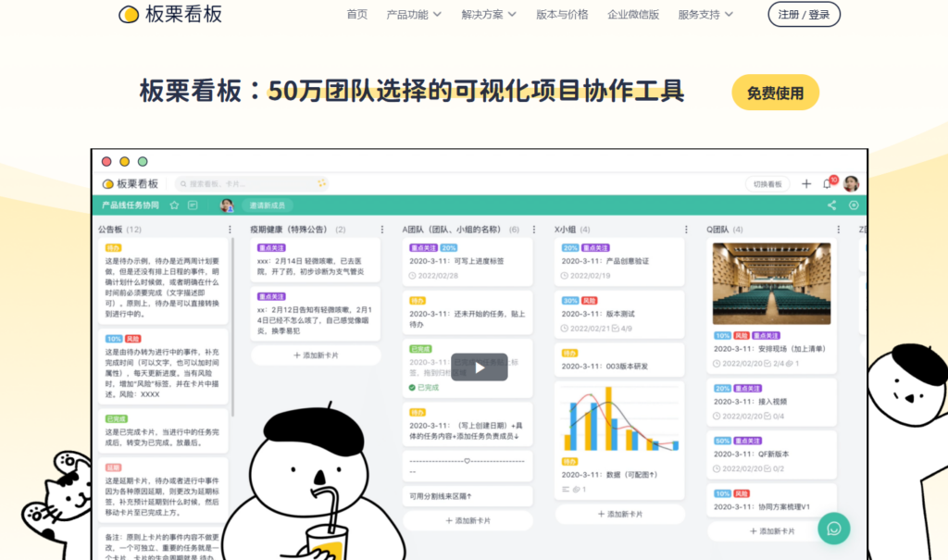948x560 pixels.
Task: Select 首页 in the top navigation
Action: tap(355, 15)
